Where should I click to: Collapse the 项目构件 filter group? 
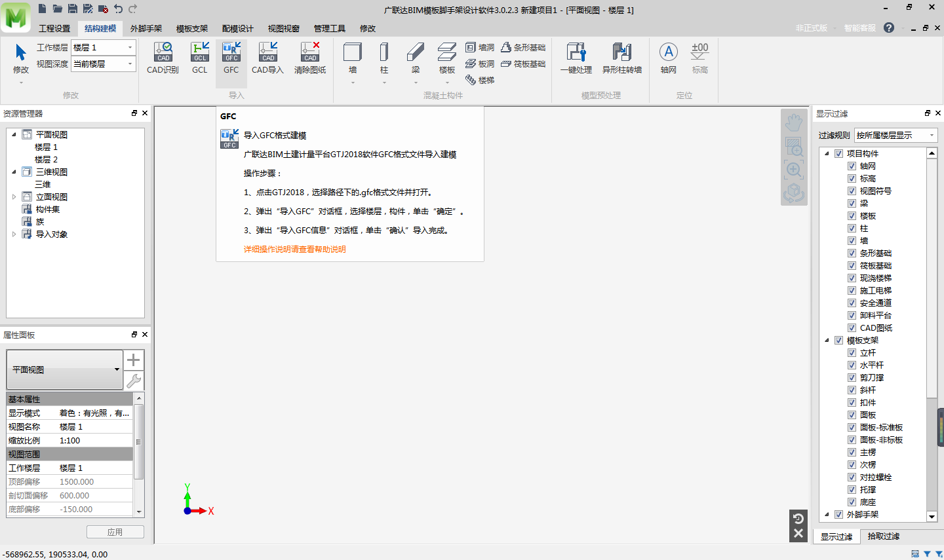(827, 153)
